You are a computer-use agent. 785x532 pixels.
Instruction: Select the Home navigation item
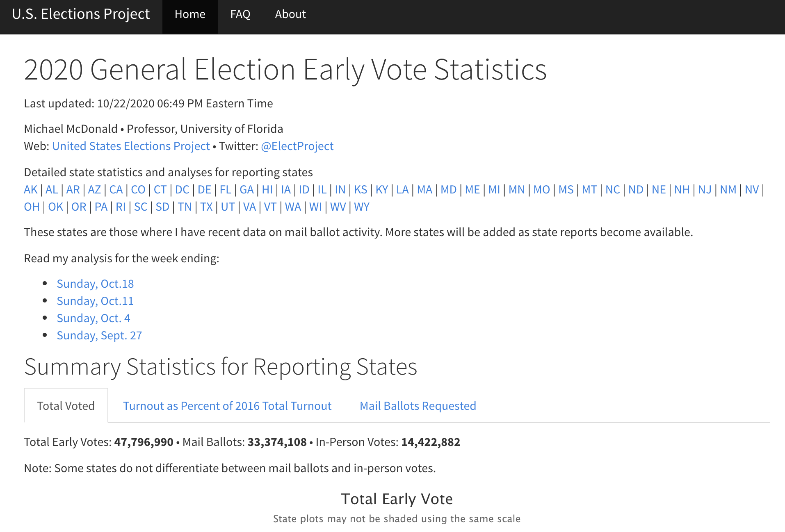click(x=190, y=14)
